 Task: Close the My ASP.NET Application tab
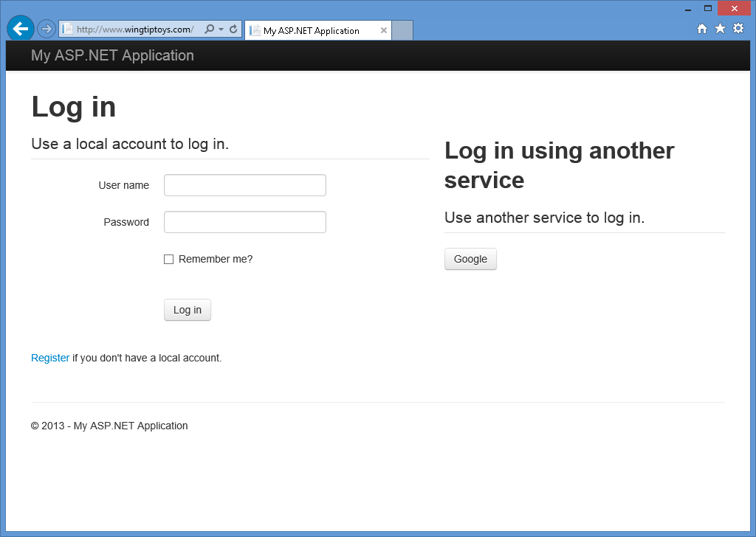coord(384,30)
